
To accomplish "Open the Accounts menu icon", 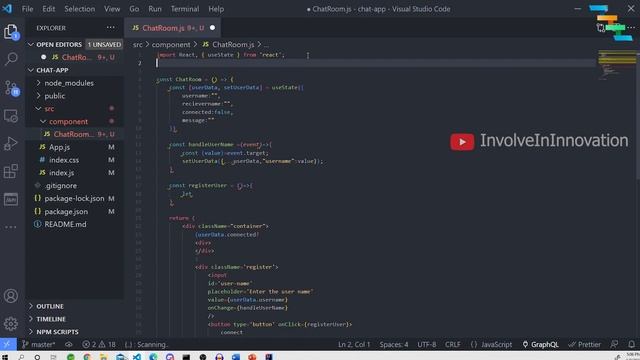I will pyautogui.click(x=11, y=296).
